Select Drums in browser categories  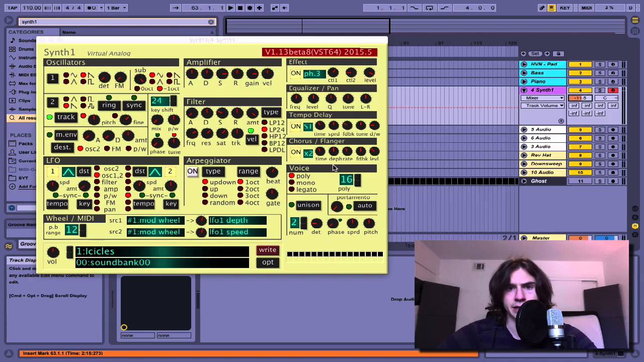(x=26, y=49)
